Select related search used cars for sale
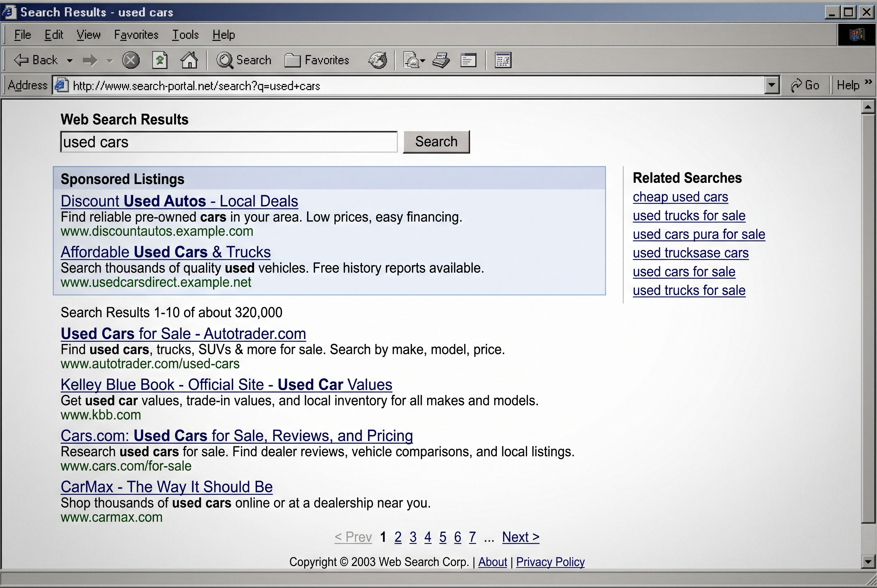877x588 pixels. (684, 271)
